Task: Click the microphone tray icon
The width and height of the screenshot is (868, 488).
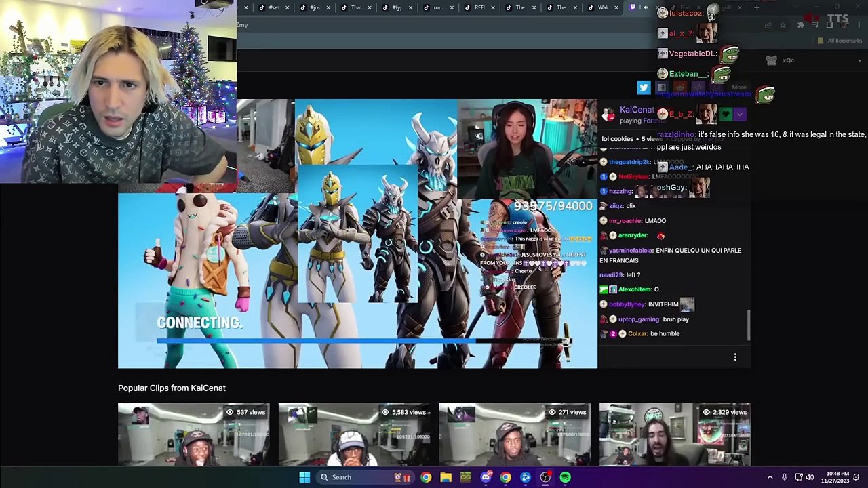Action: coord(785,477)
